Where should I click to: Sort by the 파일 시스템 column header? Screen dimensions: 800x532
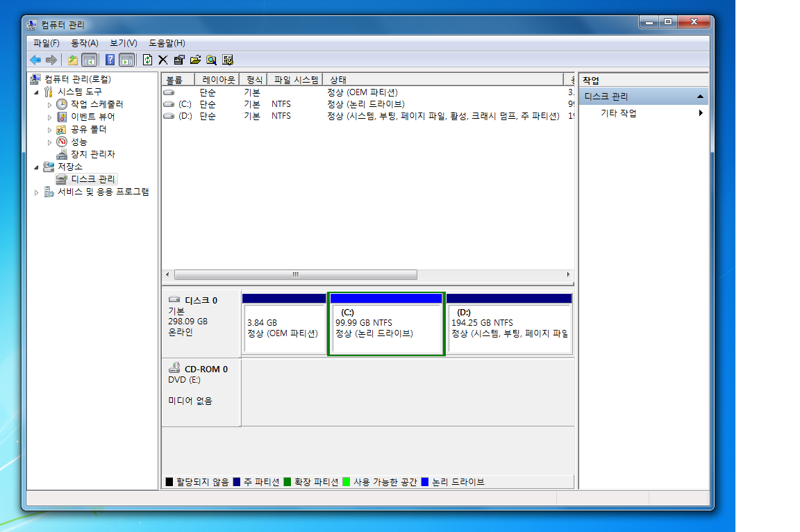tap(295, 80)
